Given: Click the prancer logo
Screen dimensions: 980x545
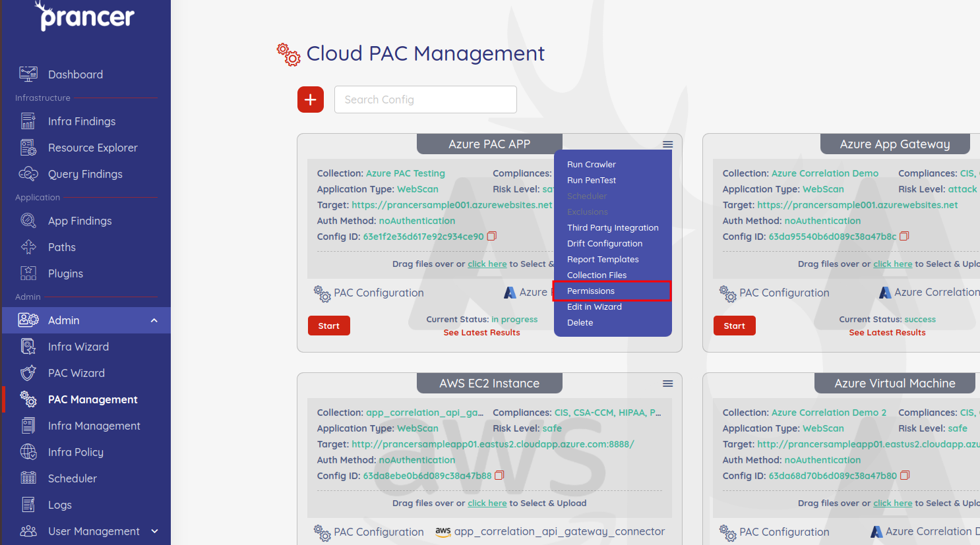Looking at the screenshot, I should point(84,16).
